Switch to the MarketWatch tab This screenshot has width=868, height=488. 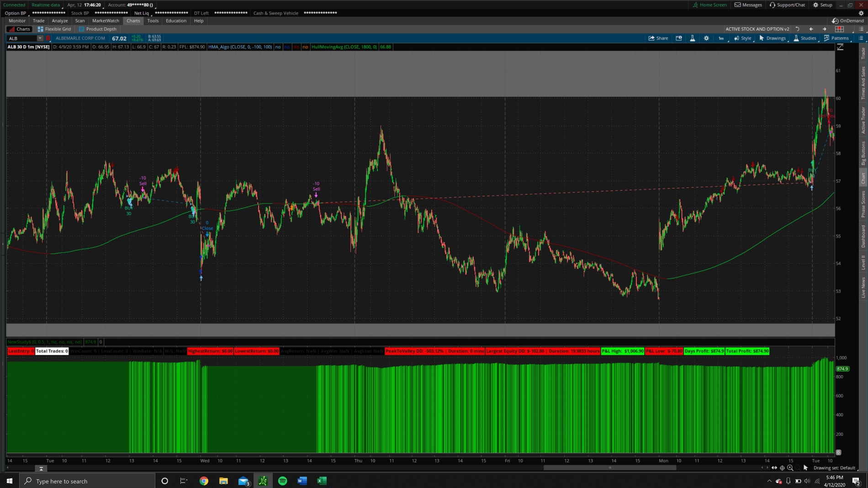[x=106, y=21]
